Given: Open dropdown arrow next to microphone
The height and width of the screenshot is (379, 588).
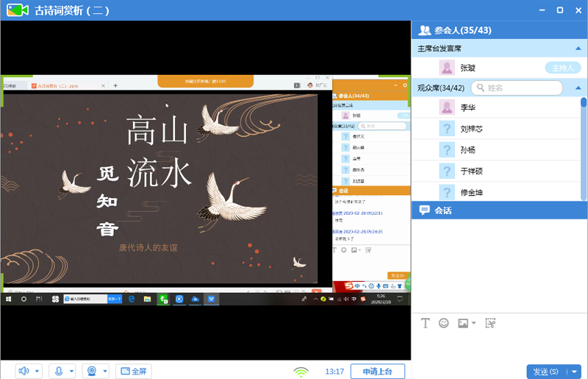Looking at the screenshot, I should click(72, 372).
